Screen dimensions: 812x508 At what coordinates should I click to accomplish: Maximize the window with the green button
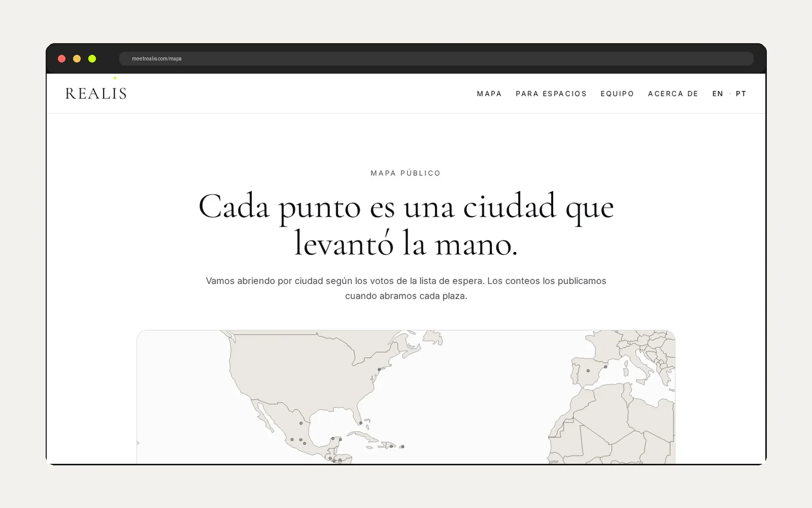coord(92,58)
